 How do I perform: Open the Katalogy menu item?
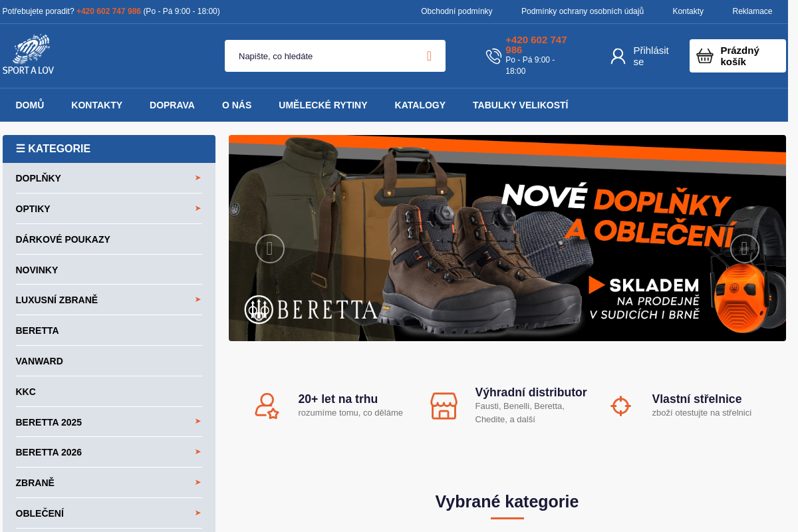click(x=420, y=105)
